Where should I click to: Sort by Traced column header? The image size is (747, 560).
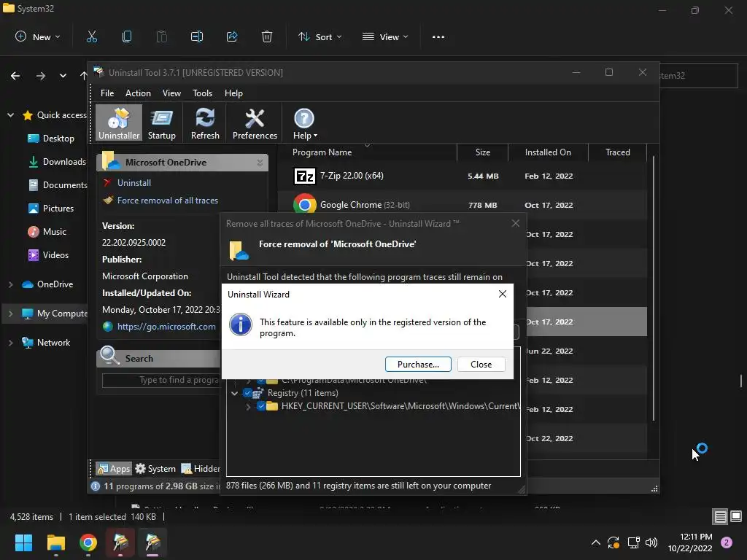pyautogui.click(x=617, y=152)
